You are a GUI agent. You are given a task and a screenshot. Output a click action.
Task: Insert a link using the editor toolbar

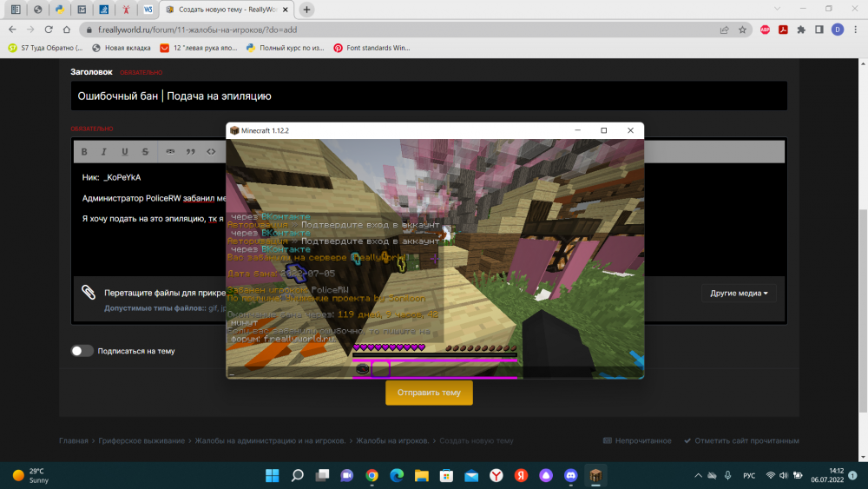click(170, 152)
